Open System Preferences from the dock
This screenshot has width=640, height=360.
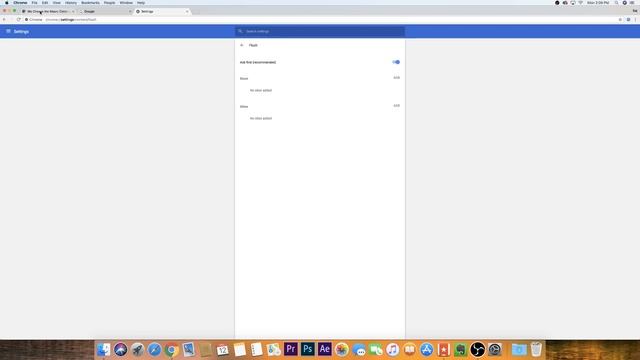click(x=495, y=349)
